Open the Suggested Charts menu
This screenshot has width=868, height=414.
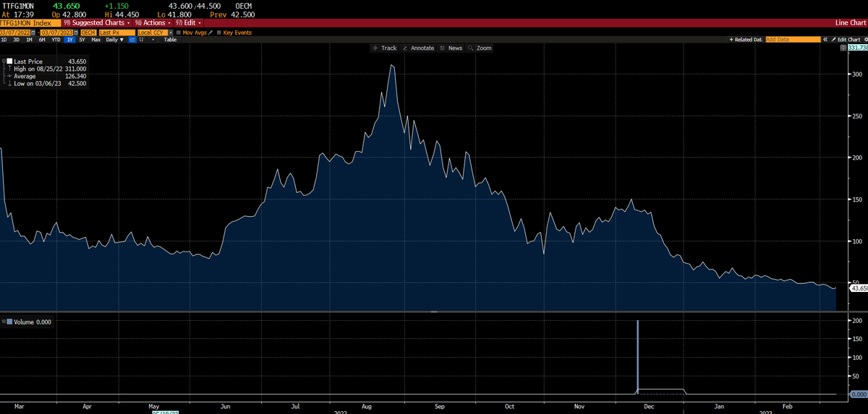click(x=98, y=23)
